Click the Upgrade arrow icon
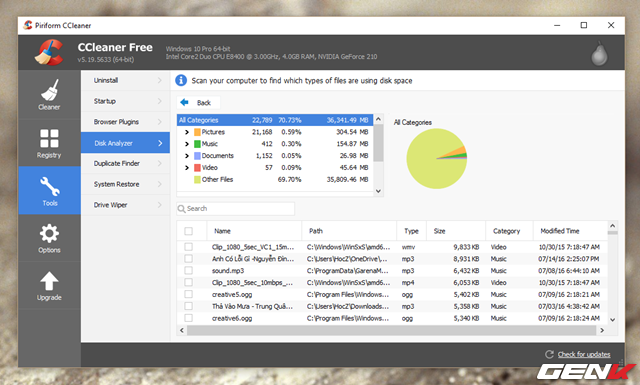This screenshot has width=640, height=385. point(49,281)
